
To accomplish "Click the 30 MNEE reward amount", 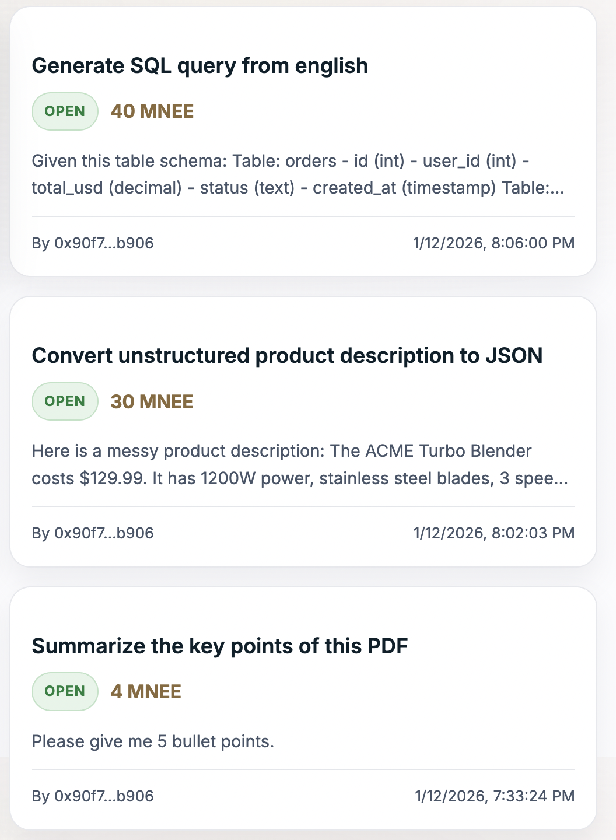I will (x=152, y=402).
